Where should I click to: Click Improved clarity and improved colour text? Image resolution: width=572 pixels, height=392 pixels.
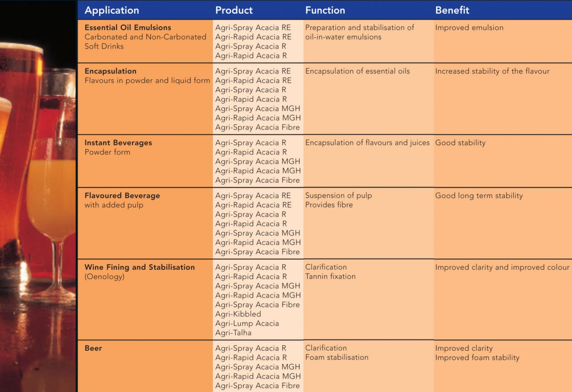(502, 267)
